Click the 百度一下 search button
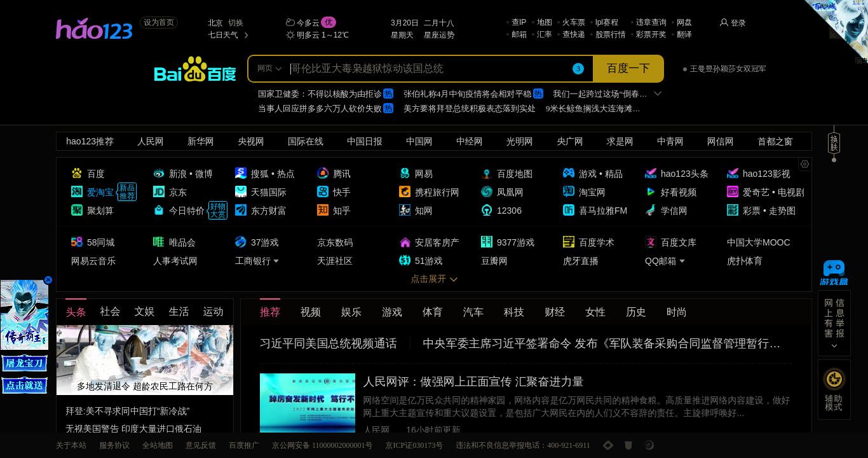Screen dimensions: 868x458 pos(628,69)
